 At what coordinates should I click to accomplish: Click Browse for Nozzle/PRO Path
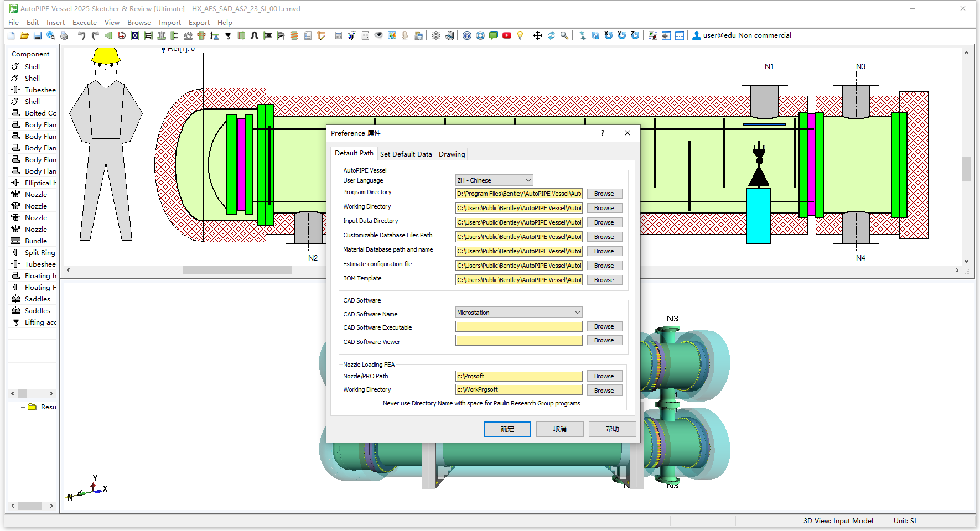pos(604,376)
